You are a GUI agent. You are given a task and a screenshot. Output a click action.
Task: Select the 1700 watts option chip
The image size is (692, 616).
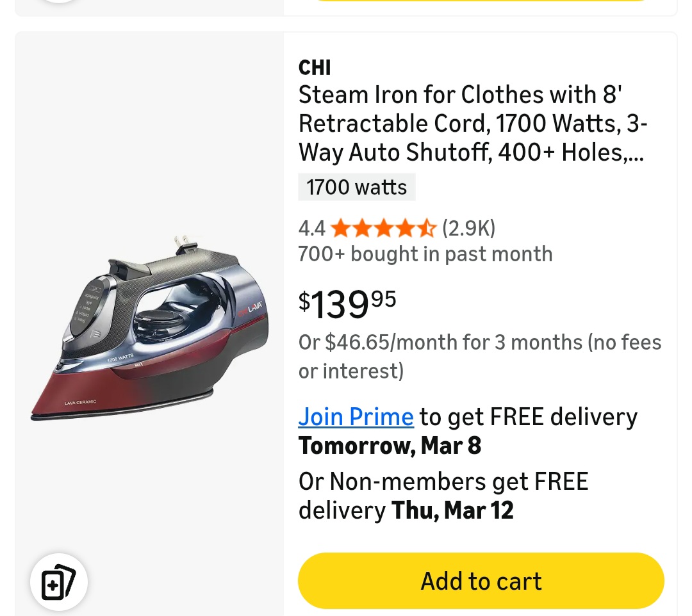pyautogui.click(x=356, y=187)
